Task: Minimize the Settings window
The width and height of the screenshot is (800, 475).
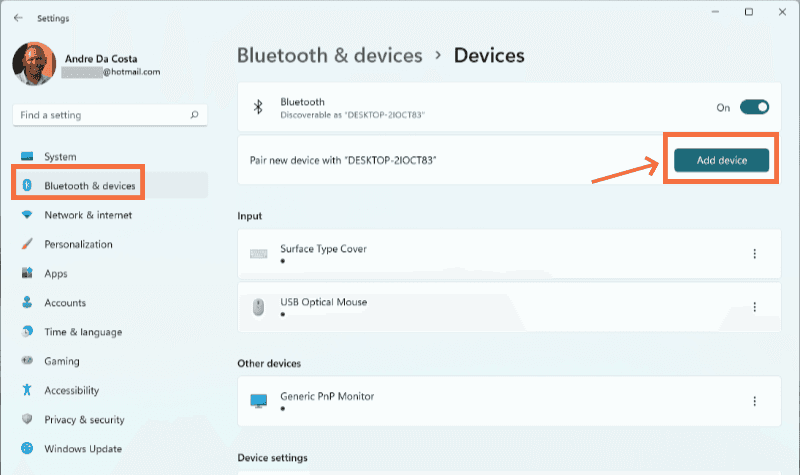Action: click(715, 12)
